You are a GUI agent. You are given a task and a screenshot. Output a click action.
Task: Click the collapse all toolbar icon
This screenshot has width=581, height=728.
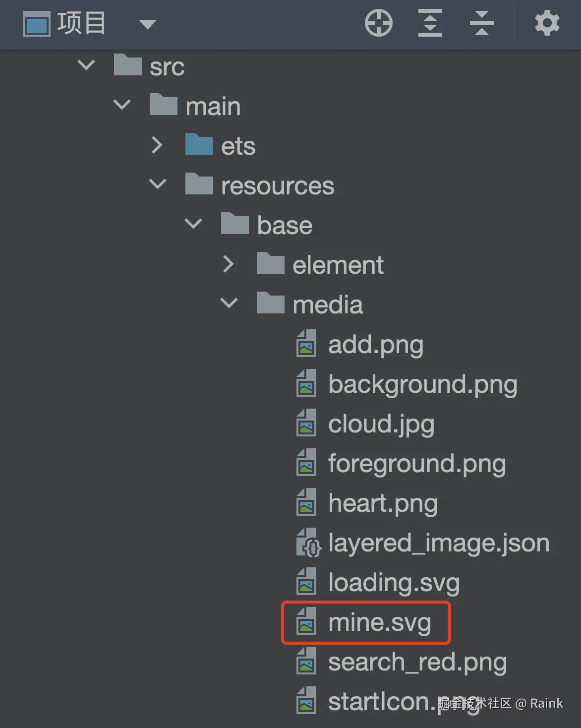click(481, 23)
